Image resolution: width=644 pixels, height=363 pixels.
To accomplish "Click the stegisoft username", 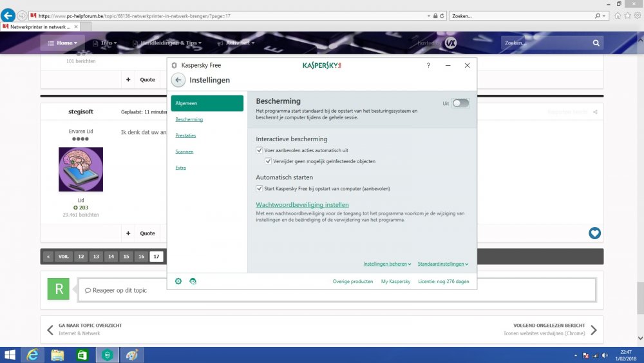I will tap(80, 112).
